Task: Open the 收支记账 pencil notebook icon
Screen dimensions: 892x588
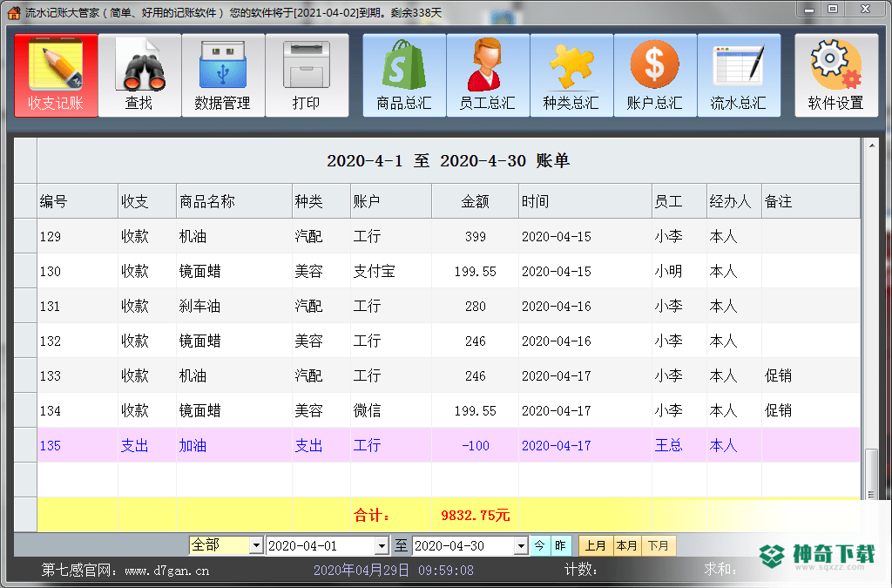Action: coord(56,75)
